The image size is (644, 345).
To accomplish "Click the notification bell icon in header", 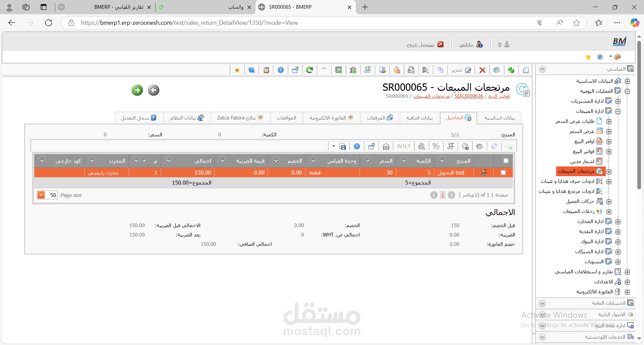I will 507,44.
